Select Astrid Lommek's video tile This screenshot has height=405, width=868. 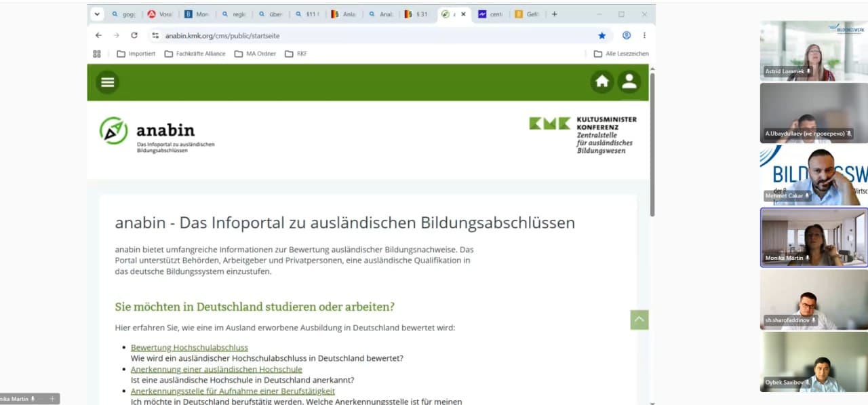pos(814,51)
